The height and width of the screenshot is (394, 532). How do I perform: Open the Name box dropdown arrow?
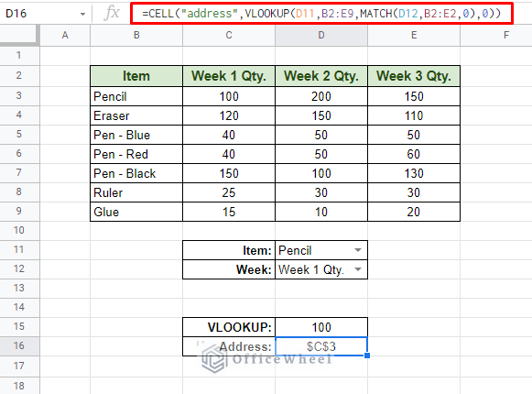(82, 14)
